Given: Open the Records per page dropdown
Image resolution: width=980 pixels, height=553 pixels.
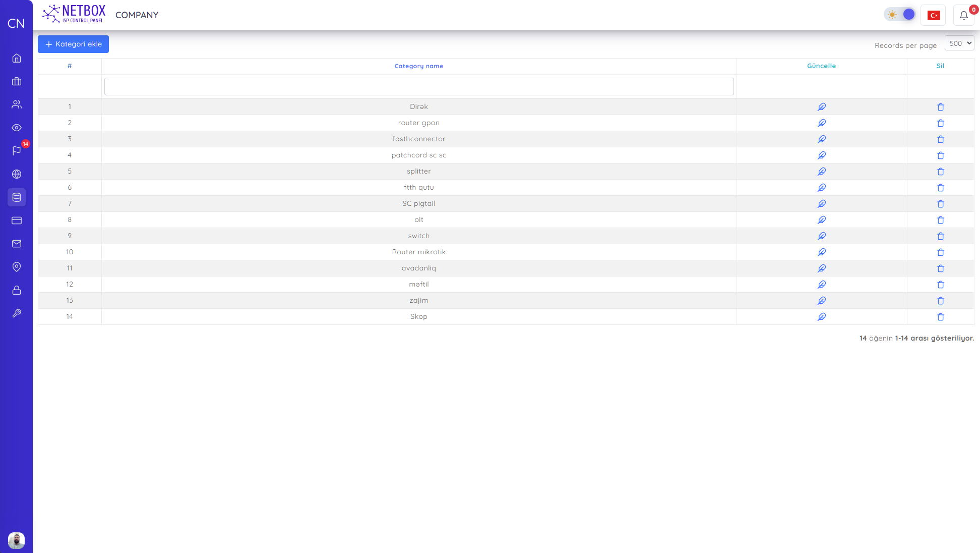Looking at the screenshot, I should click(959, 43).
